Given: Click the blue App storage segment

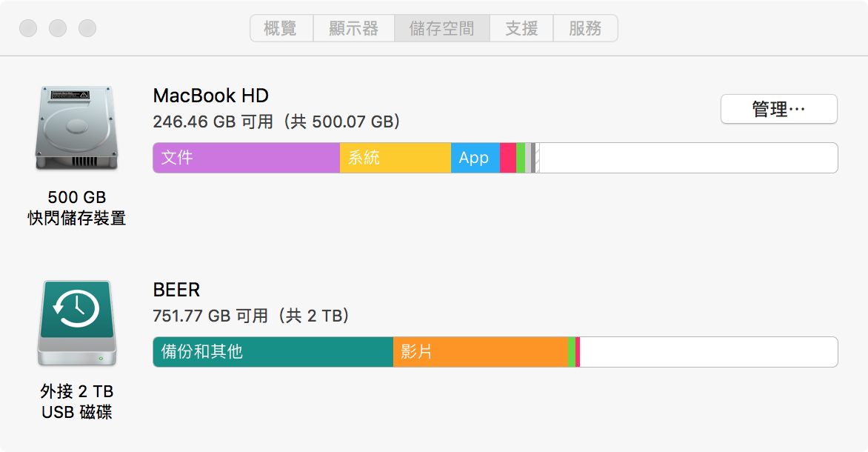Looking at the screenshot, I should click(x=475, y=158).
